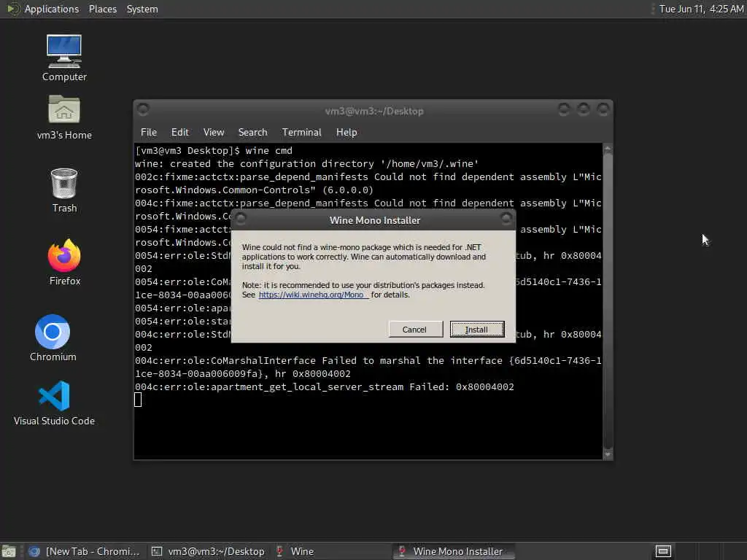
Task: Open the terminal View menu
Action: pyautogui.click(x=214, y=133)
